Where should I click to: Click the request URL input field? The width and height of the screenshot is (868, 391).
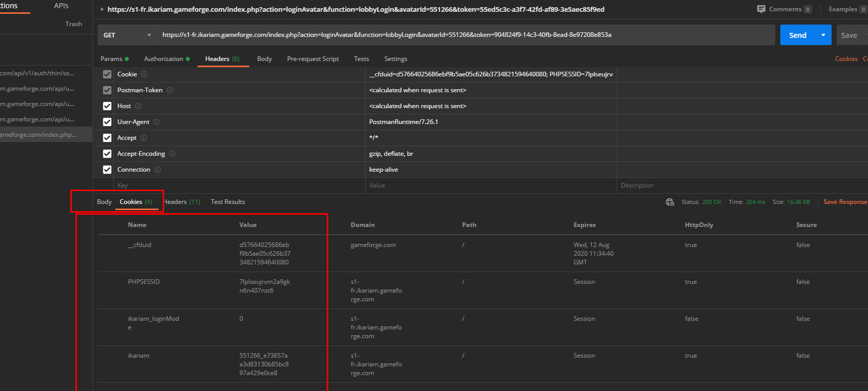[x=466, y=35]
